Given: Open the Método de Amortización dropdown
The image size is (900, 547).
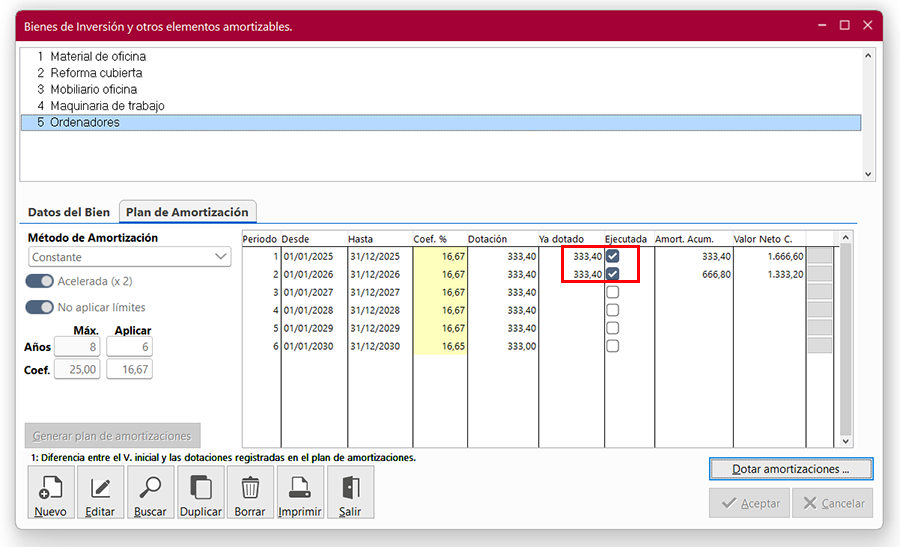Looking at the screenshot, I should point(130,257).
